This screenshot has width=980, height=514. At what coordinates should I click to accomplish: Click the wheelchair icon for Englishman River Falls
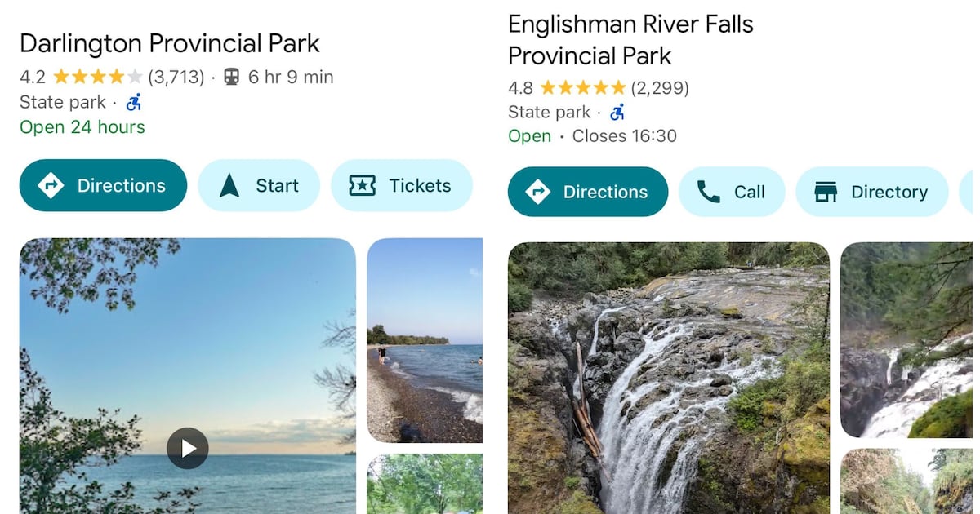point(617,112)
